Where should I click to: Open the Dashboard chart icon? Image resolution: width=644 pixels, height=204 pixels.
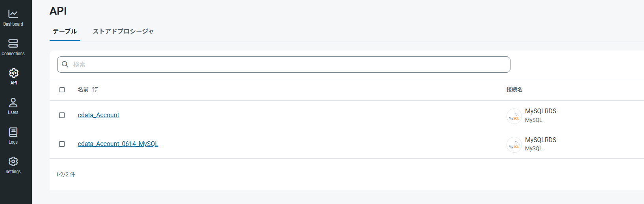13,14
